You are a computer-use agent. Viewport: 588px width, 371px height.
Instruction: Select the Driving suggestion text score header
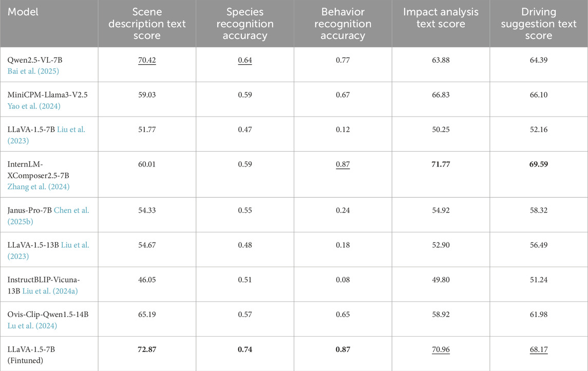pos(538,24)
